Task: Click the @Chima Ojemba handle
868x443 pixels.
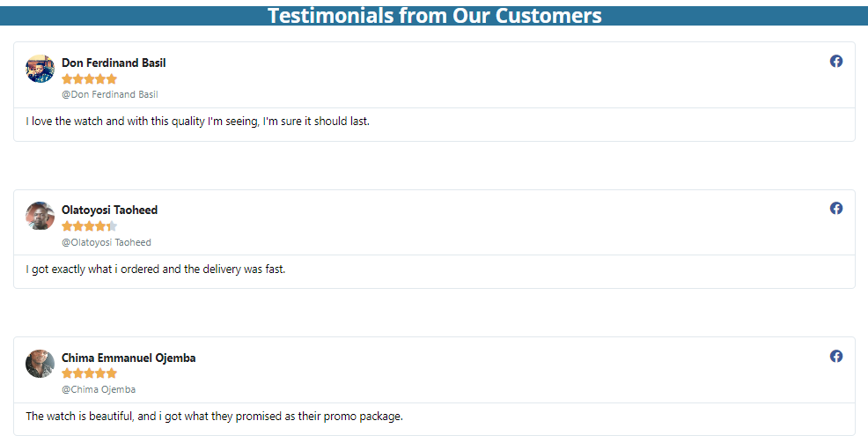Action: pyautogui.click(x=99, y=389)
